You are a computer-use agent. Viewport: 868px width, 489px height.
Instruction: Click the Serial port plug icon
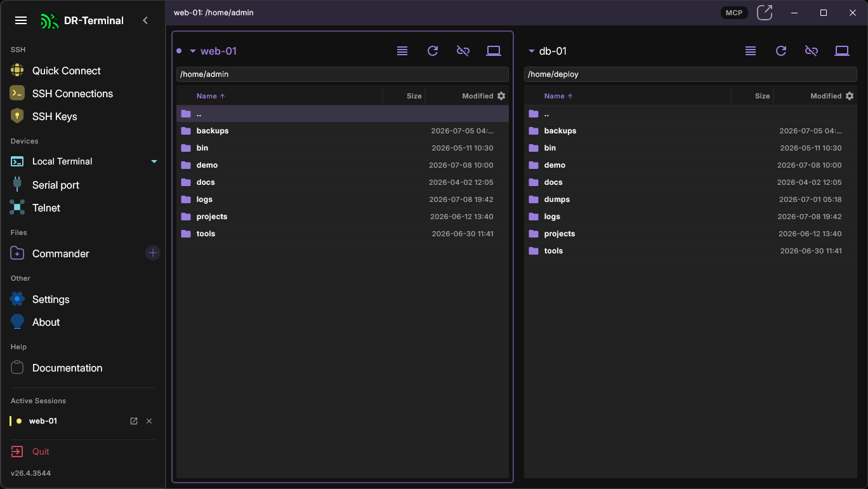(x=17, y=184)
